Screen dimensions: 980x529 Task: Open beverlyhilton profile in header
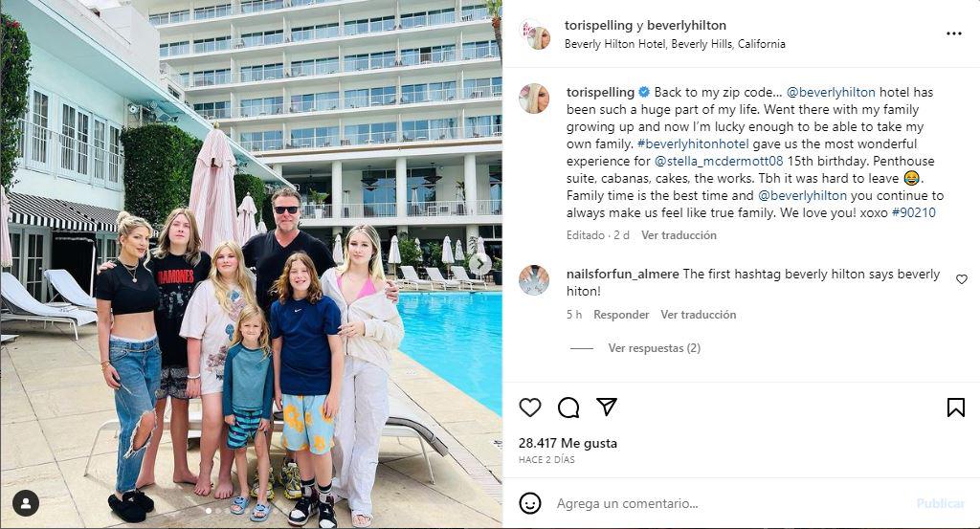pyautogui.click(x=686, y=25)
